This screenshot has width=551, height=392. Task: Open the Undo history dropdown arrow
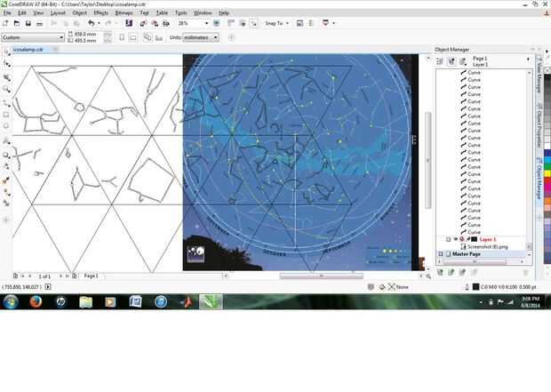click(x=99, y=23)
